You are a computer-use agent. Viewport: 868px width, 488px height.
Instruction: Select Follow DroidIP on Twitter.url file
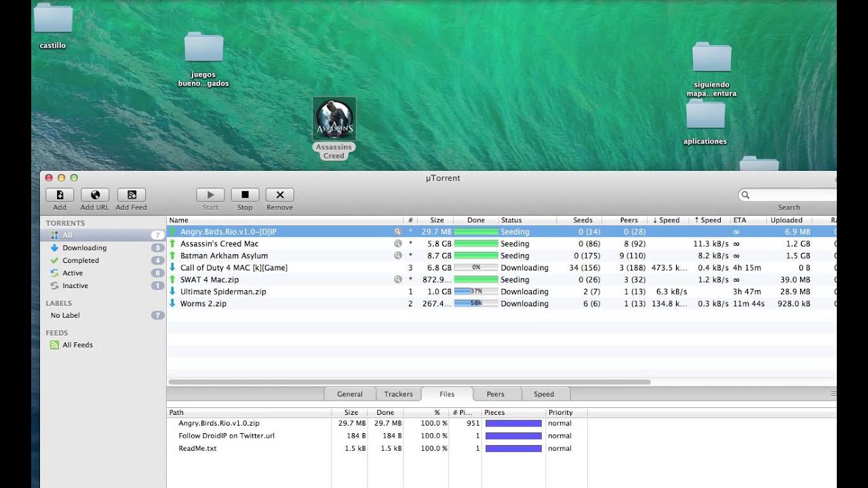[226, 436]
